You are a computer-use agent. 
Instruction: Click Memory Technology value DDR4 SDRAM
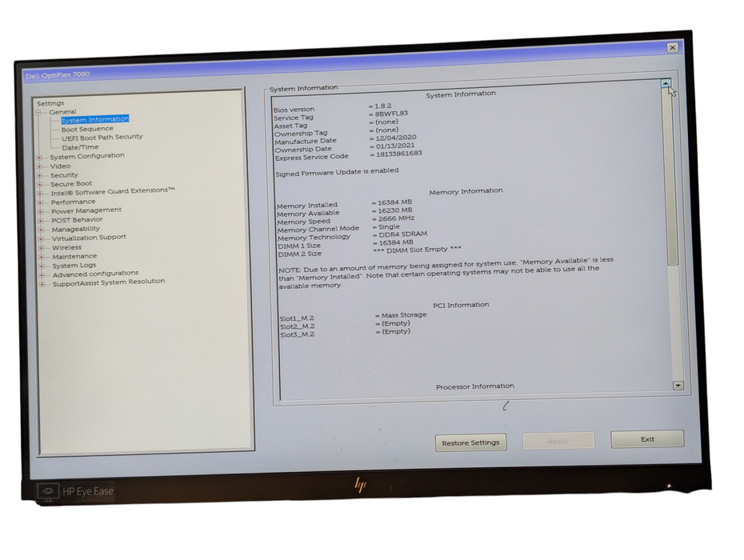point(403,234)
